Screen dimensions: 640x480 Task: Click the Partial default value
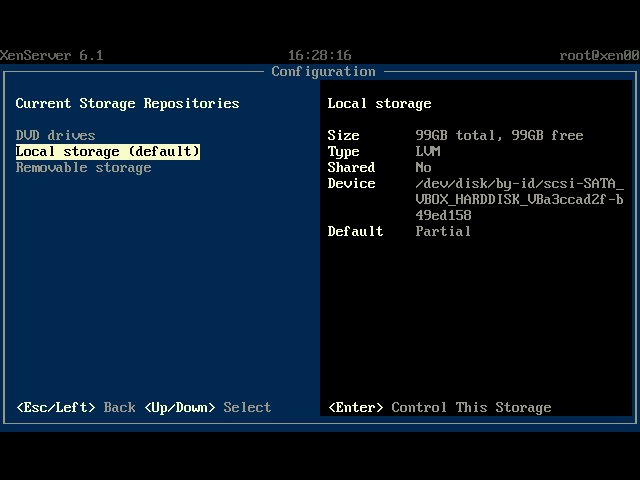pos(443,231)
